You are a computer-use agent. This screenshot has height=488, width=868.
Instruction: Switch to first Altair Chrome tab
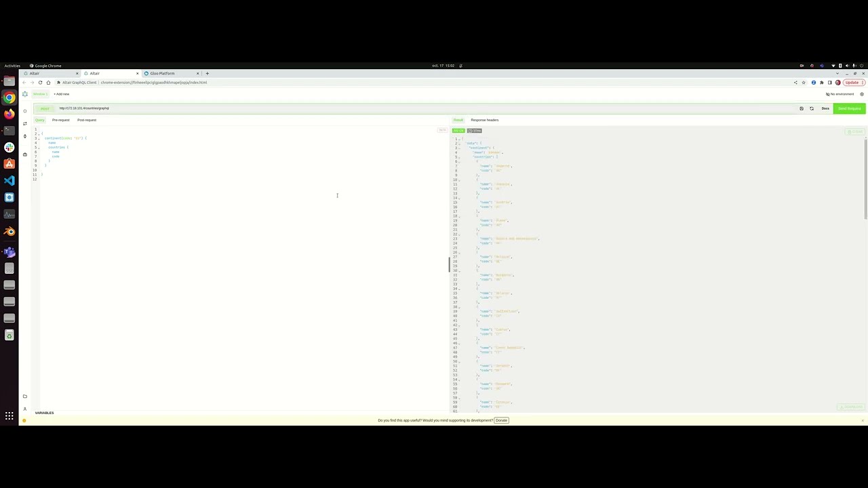tap(50, 73)
